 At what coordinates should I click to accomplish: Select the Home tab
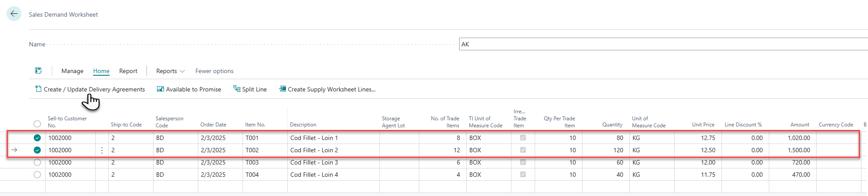click(x=101, y=71)
